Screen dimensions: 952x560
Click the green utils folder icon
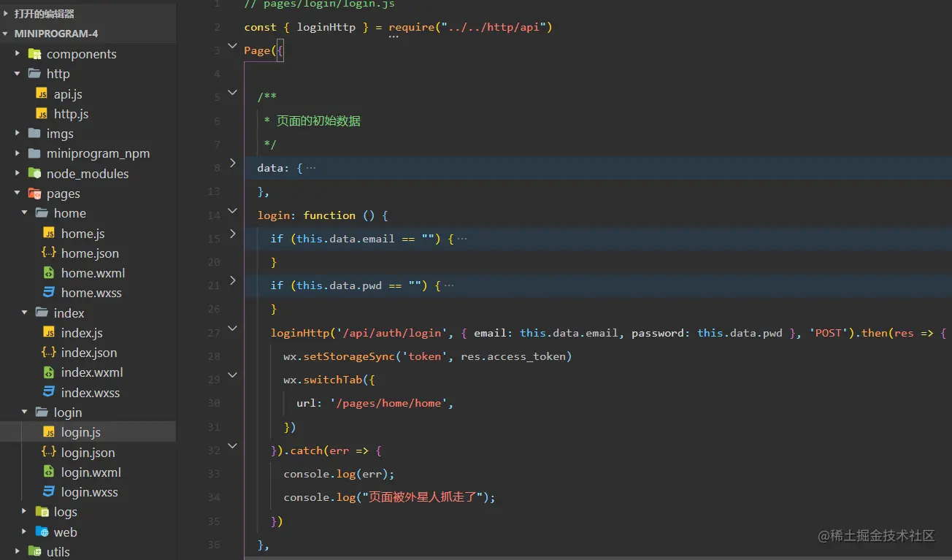click(x=34, y=551)
